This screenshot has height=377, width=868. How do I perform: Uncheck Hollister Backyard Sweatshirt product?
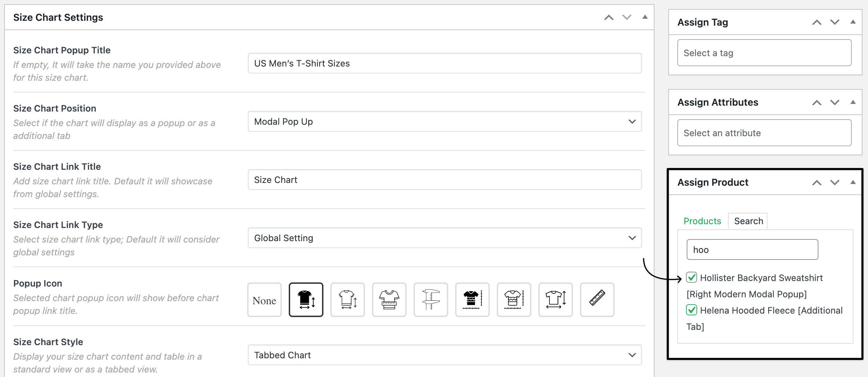pyautogui.click(x=692, y=278)
